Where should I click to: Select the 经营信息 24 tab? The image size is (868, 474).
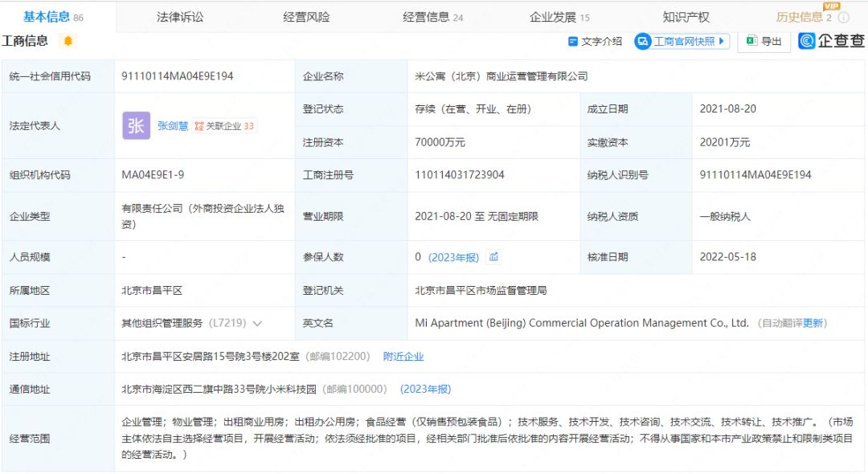[432, 17]
